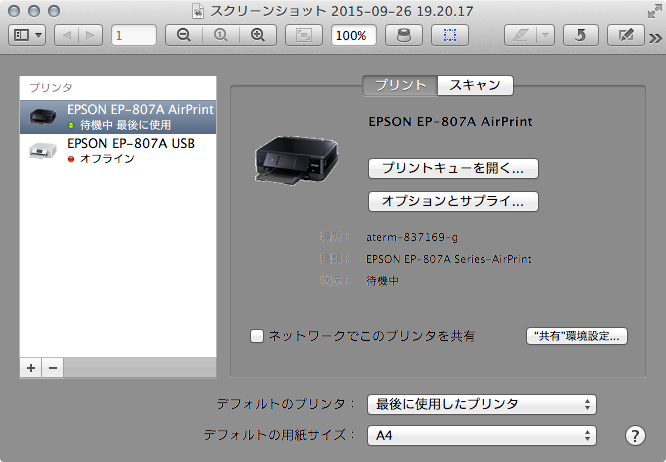Image resolution: width=666 pixels, height=462 pixels.
Task: Go to the next page in Preview
Action: 90,35
